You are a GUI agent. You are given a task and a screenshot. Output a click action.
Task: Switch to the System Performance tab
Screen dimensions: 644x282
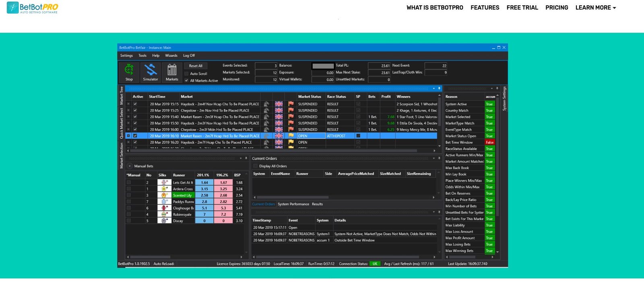(x=293, y=204)
